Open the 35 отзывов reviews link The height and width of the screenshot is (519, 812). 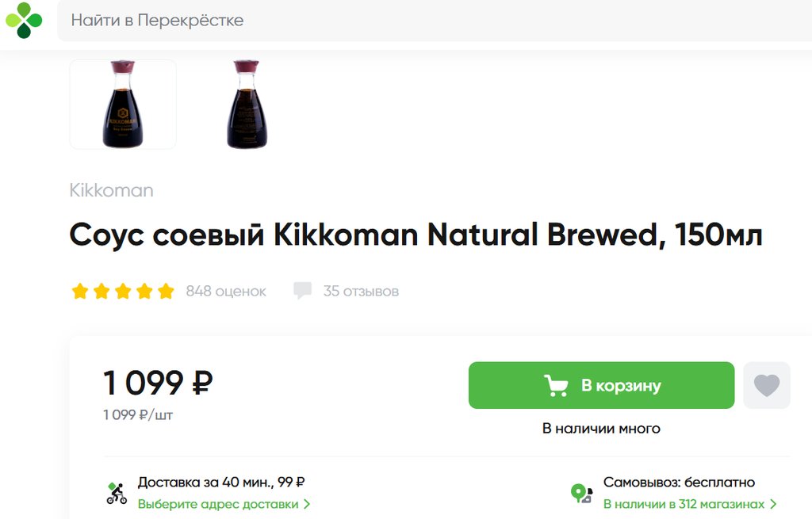pyautogui.click(x=361, y=291)
